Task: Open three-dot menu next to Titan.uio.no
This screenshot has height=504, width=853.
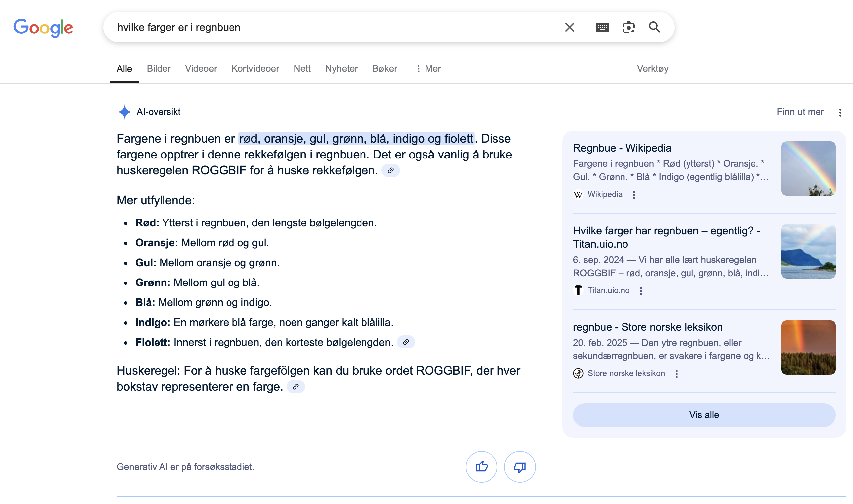Action: [641, 291]
